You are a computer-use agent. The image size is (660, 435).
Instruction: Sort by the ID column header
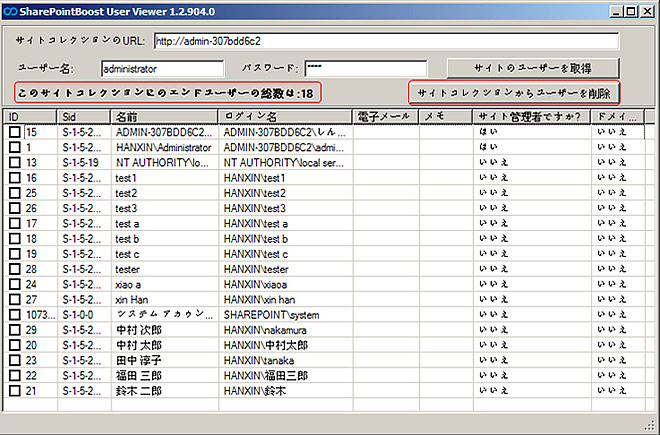[30, 117]
